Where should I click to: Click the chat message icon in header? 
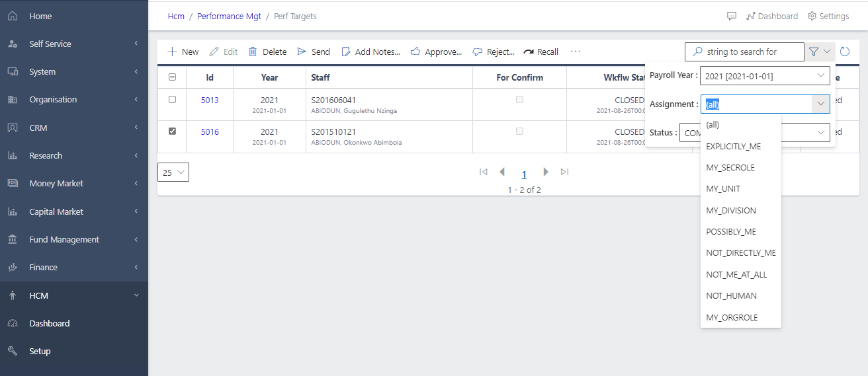[732, 16]
